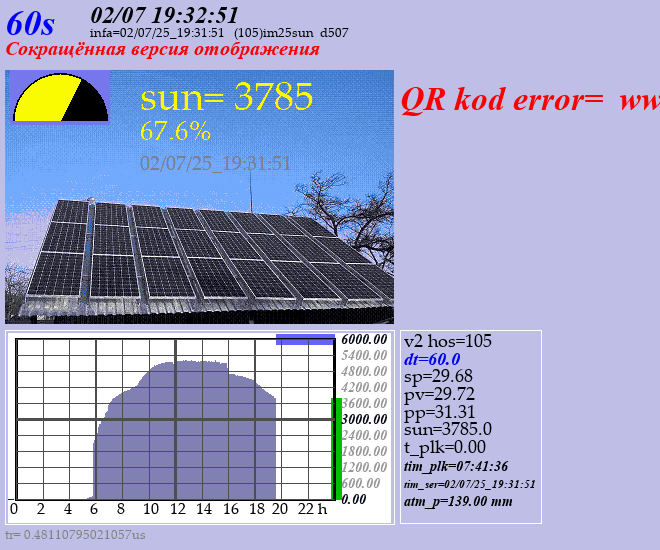Click the '12' hour label on the chart axis
This screenshot has width=660, height=550.
pos(178,509)
